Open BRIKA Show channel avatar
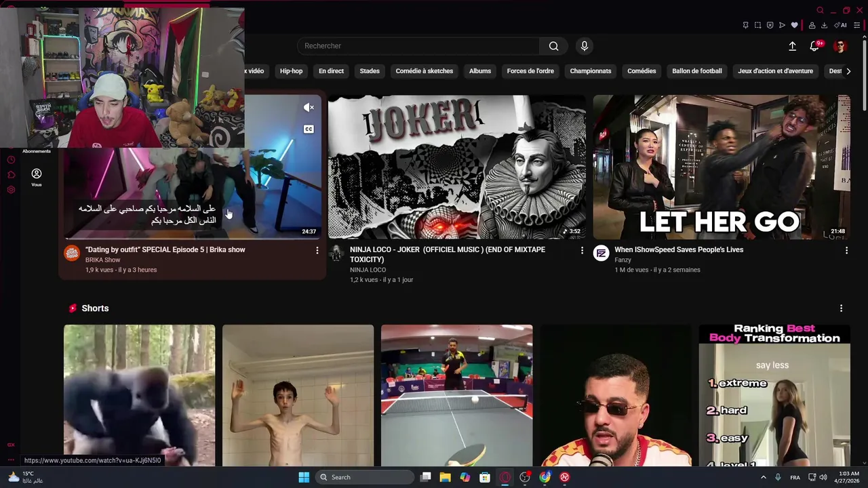868x488 pixels. coord(72,253)
